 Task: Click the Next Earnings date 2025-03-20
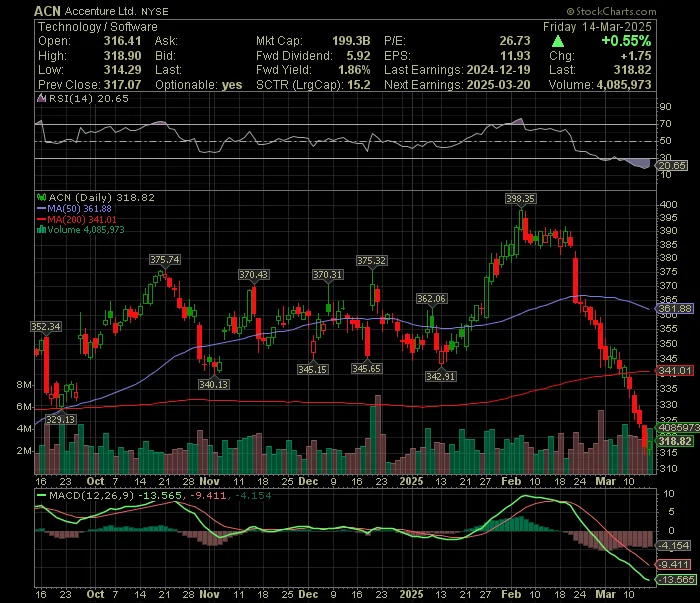[x=498, y=85]
